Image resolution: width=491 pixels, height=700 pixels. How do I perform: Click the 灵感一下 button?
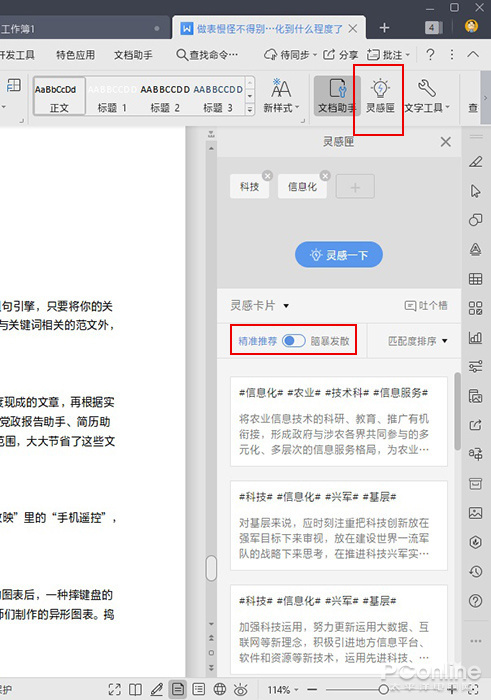(339, 255)
